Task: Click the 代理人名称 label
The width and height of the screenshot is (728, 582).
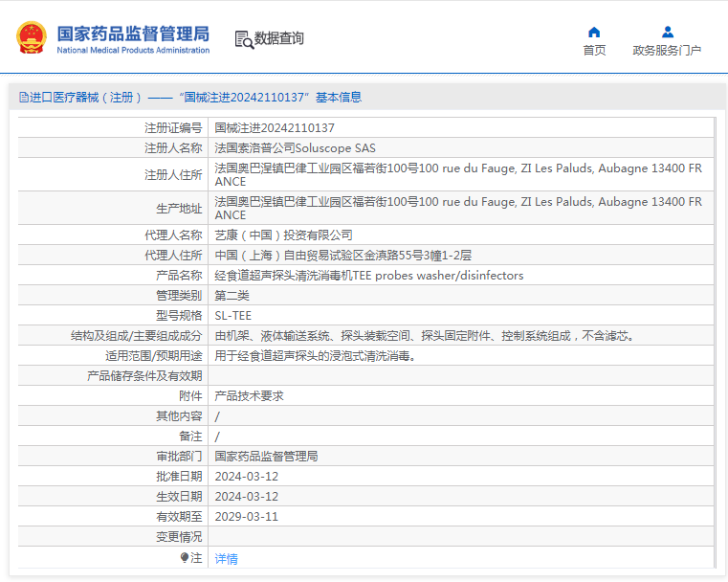Action: [x=173, y=235]
